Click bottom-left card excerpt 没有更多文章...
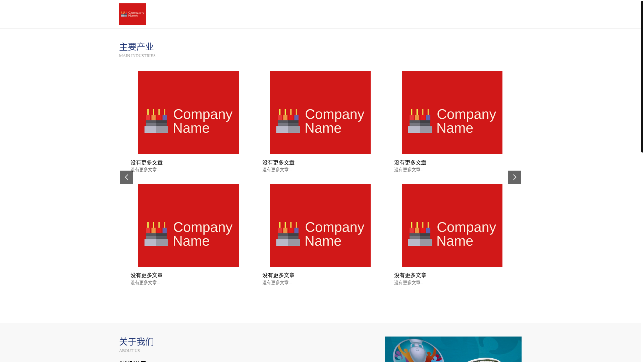The image size is (644, 362). click(x=145, y=283)
